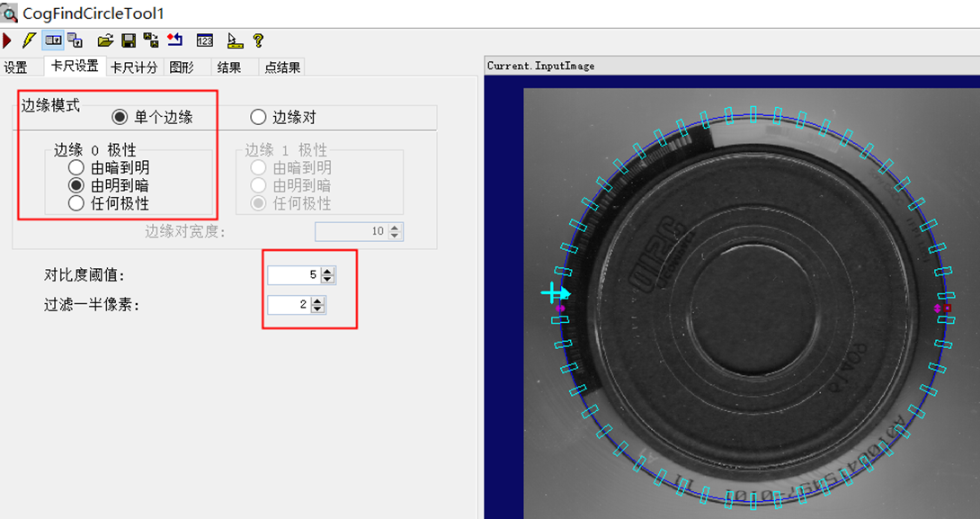Click the open folder icon in toolbar
Image resolution: width=980 pixels, height=519 pixels.
click(x=105, y=40)
